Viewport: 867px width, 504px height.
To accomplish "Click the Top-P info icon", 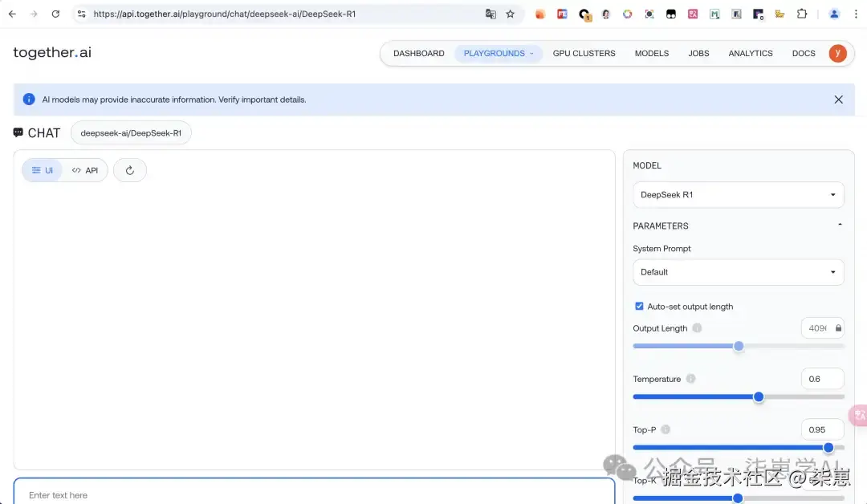I will 666,429.
